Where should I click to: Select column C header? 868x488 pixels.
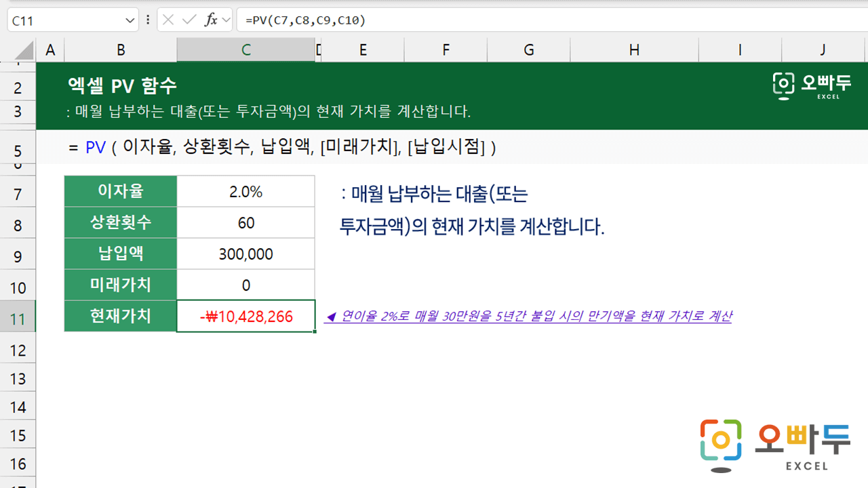pos(245,49)
